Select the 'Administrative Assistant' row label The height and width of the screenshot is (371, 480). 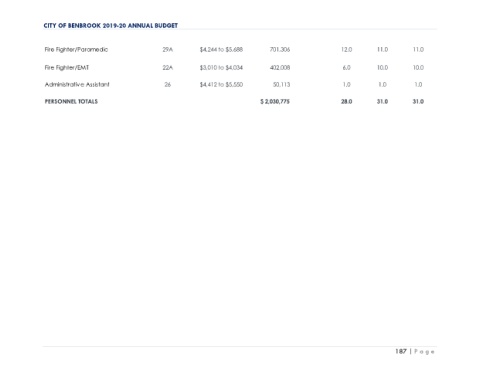tap(77, 85)
